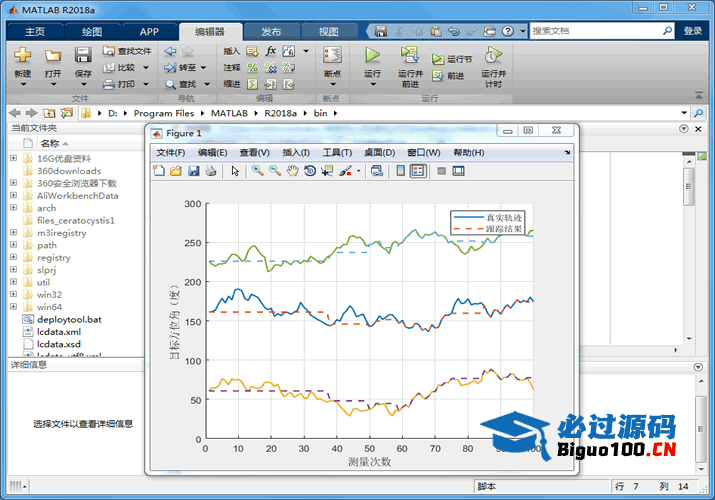Image resolution: width=715 pixels, height=500 pixels.
Task: Toggle the insert legend button in Figure 1
Action: (x=418, y=171)
